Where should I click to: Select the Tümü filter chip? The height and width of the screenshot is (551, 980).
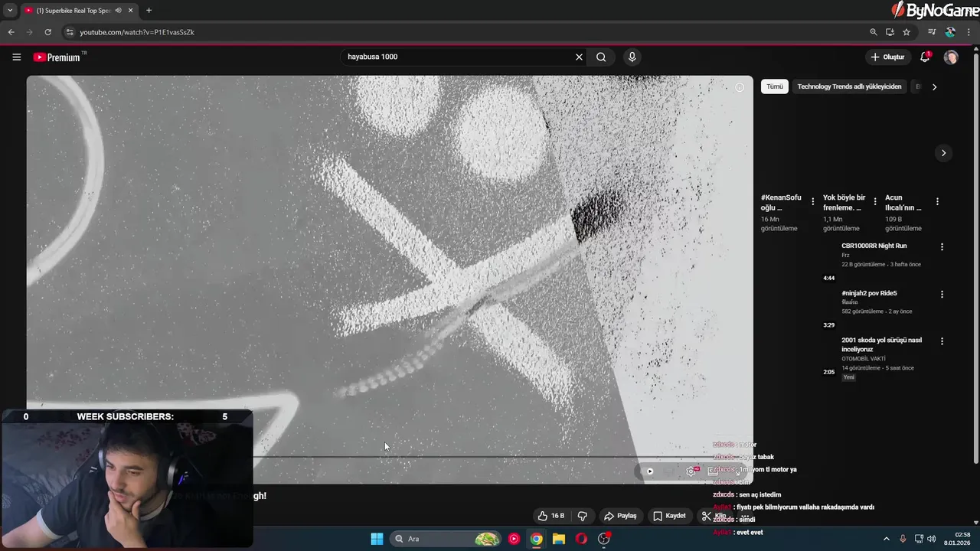click(775, 86)
